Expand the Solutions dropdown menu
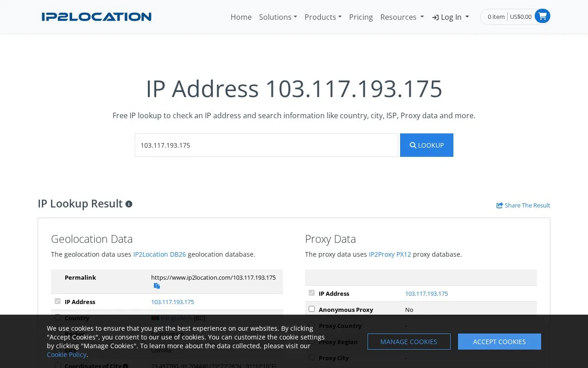588x368 pixels. tap(278, 17)
